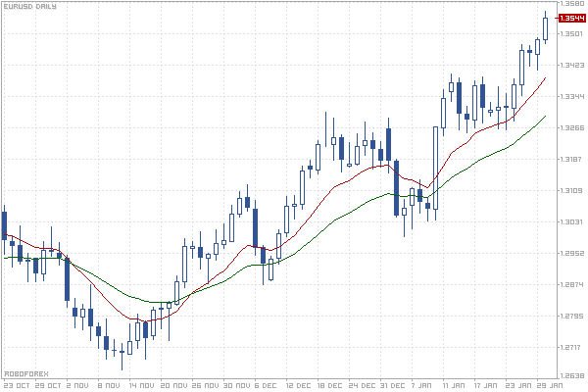Viewport: 588px width, 392px height.
Task: Select the 1.3501 price axis label
Action: 572,33
